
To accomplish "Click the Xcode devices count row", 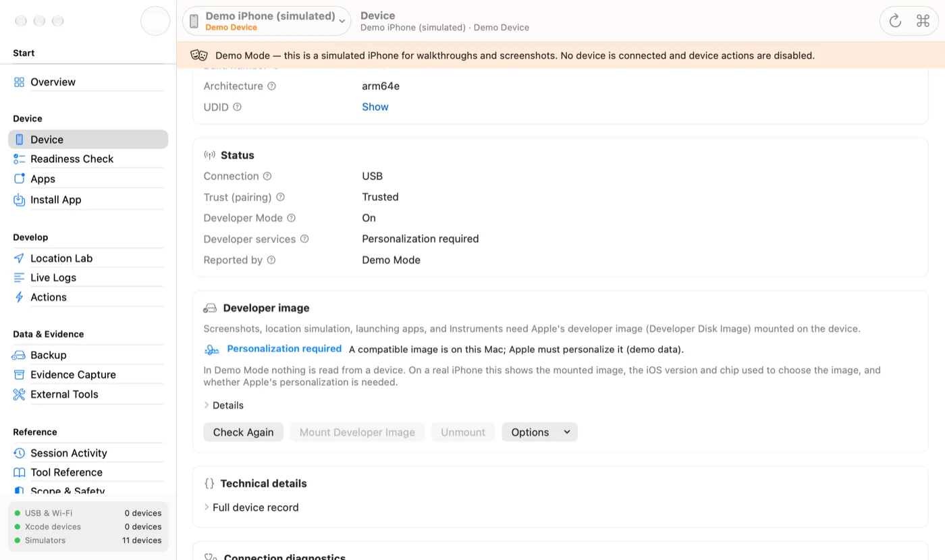I will pyautogui.click(x=88, y=527).
